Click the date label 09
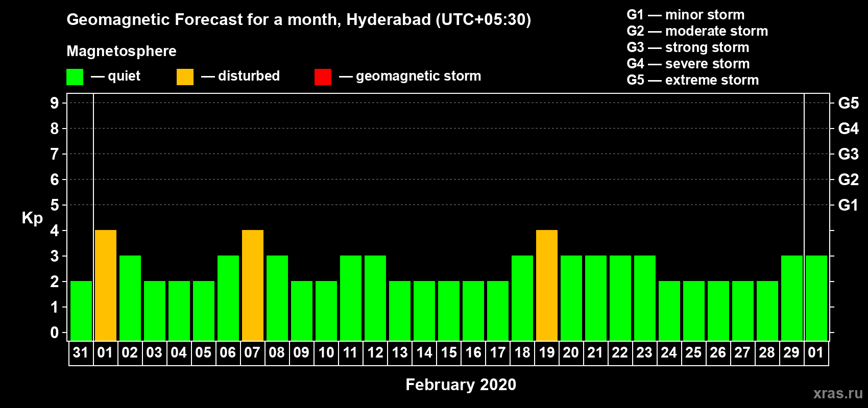This screenshot has height=408, width=868. tap(301, 352)
